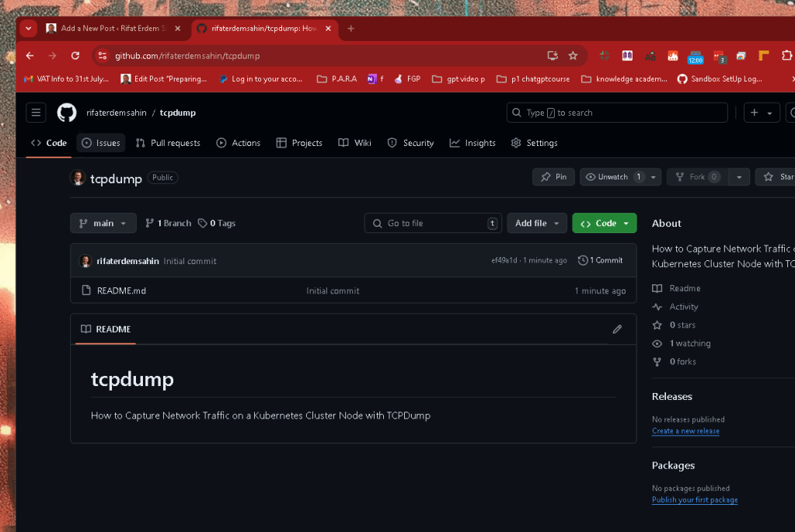
Task: Close the Add a New Post tab
Action: click(177, 29)
